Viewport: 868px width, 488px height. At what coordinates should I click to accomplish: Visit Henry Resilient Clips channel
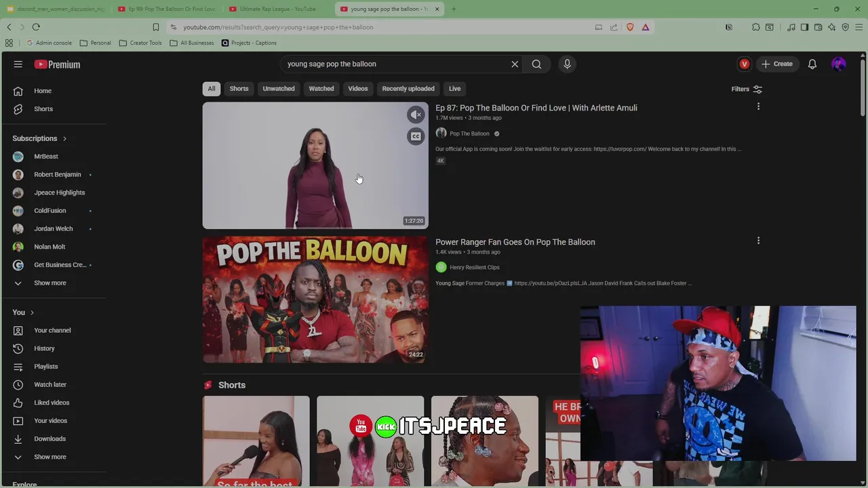pyautogui.click(x=474, y=268)
